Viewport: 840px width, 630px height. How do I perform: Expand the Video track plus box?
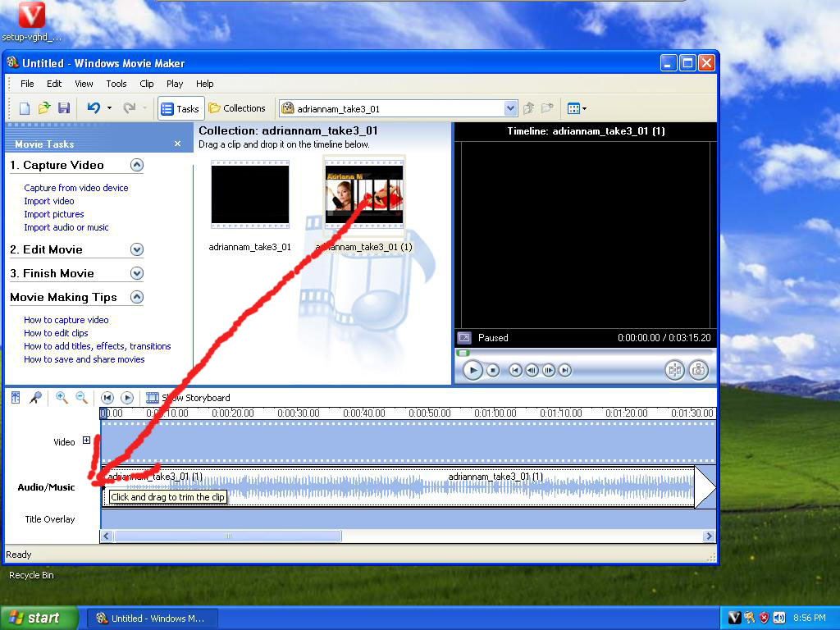[x=86, y=441]
